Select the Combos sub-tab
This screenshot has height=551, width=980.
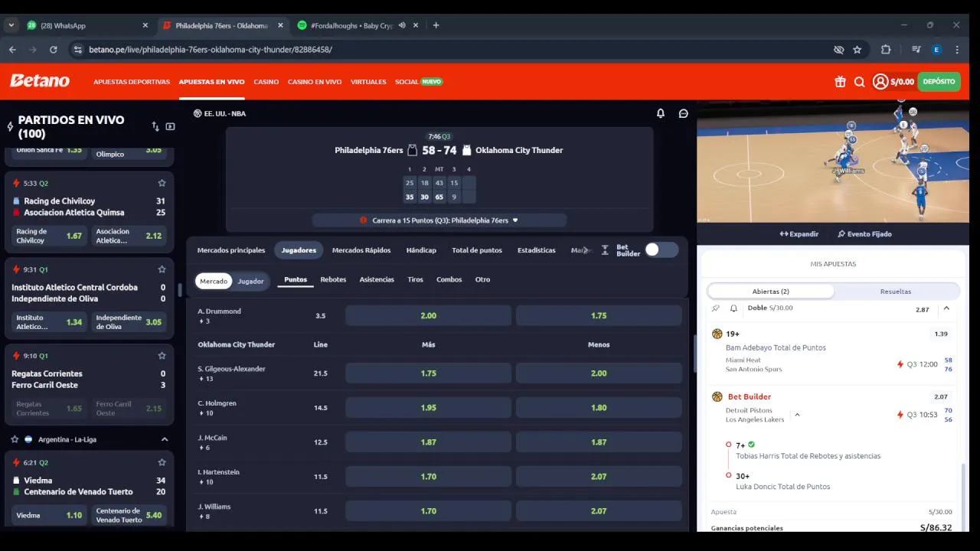pos(449,279)
